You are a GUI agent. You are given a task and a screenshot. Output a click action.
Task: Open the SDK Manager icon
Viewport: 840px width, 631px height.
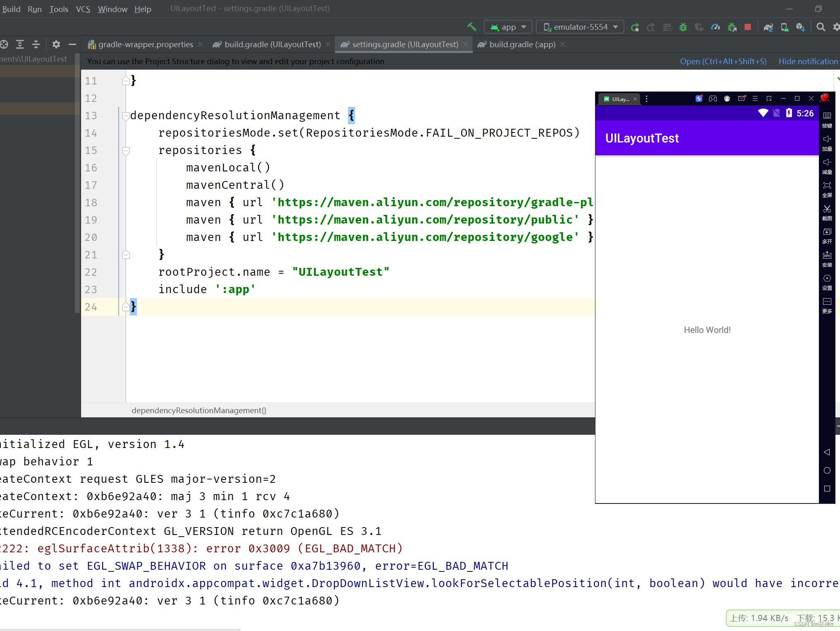pyautogui.click(x=800, y=27)
